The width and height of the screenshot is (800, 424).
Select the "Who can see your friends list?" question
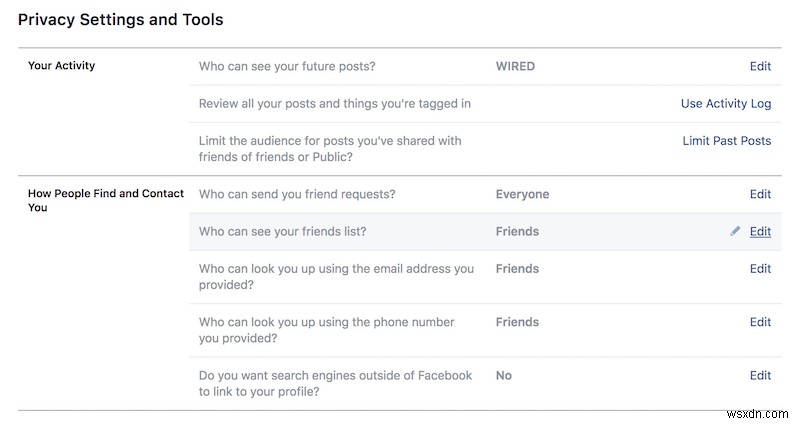click(x=282, y=231)
